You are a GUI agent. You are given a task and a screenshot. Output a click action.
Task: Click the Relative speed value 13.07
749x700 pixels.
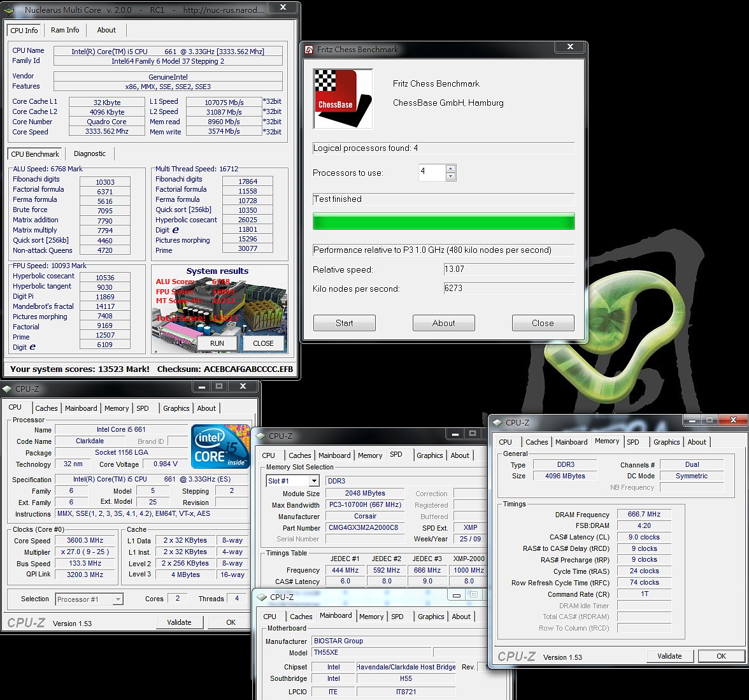pyautogui.click(x=509, y=269)
